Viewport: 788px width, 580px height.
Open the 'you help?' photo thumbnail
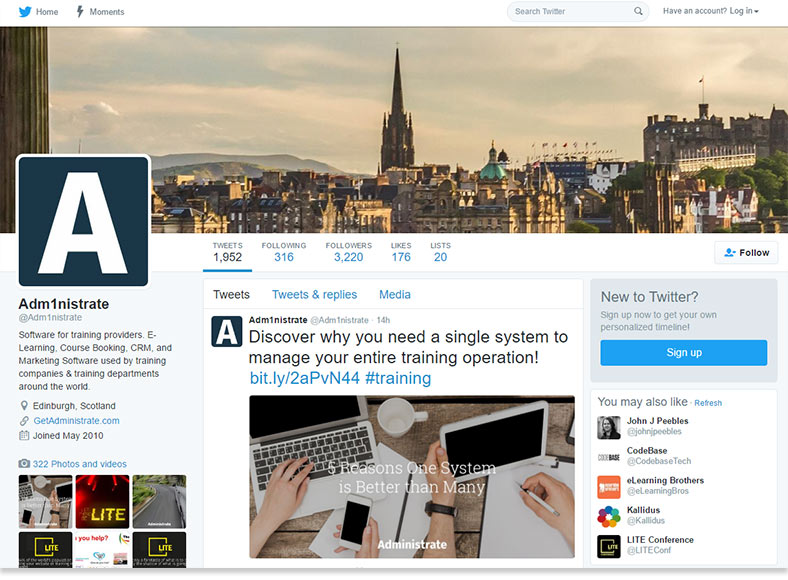[103, 550]
